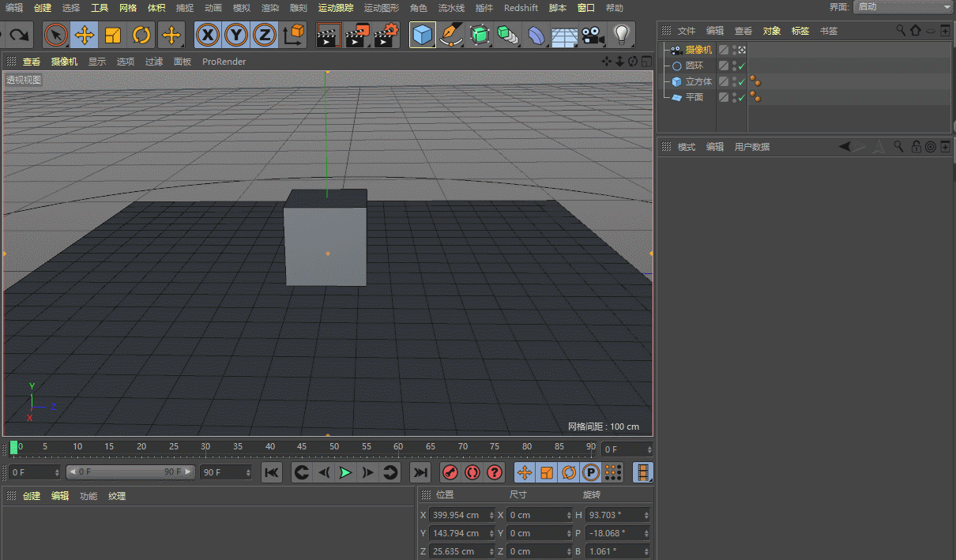
Task: Click the record active objects keyframe button
Action: coord(450,472)
